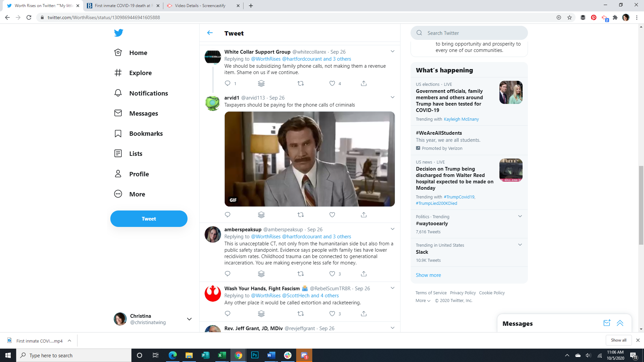
Task: Like amberspeaksup's reply tweet
Action: click(332, 274)
